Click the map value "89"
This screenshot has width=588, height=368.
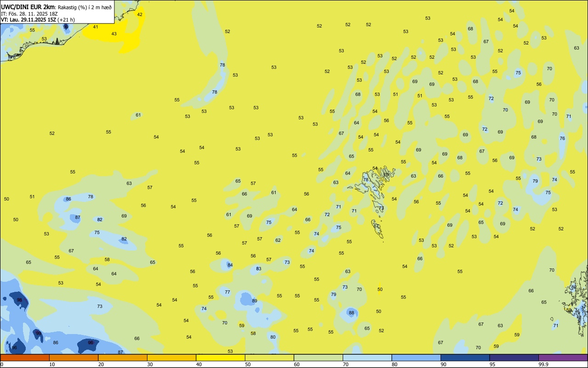pyautogui.click(x=254, y=301)
